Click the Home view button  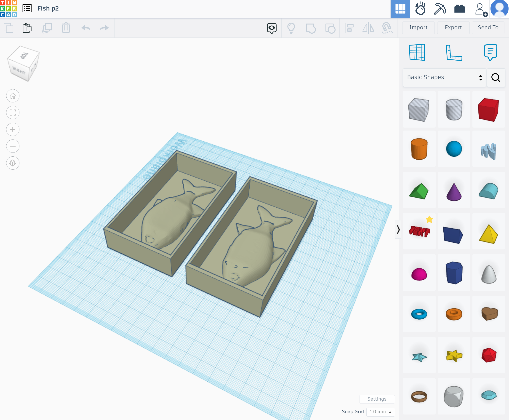(x=13, y=96)
